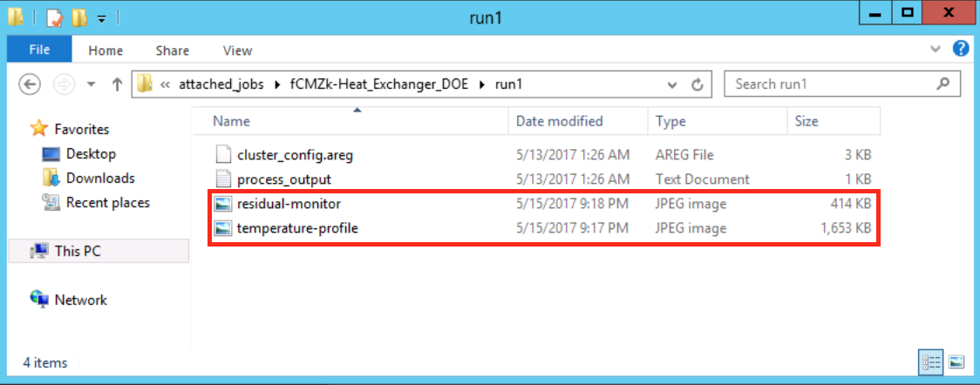Navigate up one folder level
The image size is (980, 385).
coord(118,84)
